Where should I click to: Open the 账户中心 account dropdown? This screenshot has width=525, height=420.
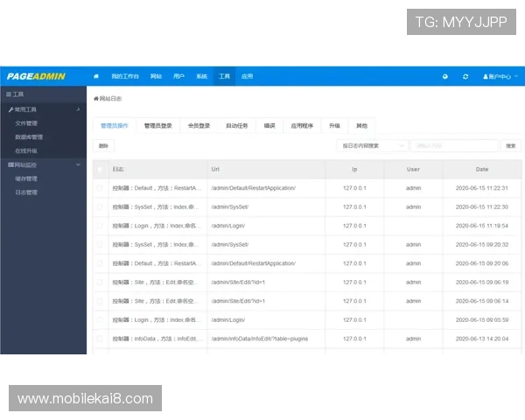(x=500, y=76)
